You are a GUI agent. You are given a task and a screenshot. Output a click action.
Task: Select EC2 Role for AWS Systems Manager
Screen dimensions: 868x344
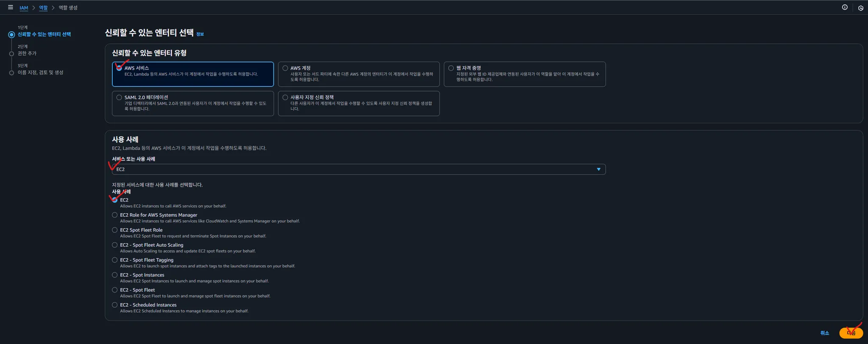click(115, 215)
